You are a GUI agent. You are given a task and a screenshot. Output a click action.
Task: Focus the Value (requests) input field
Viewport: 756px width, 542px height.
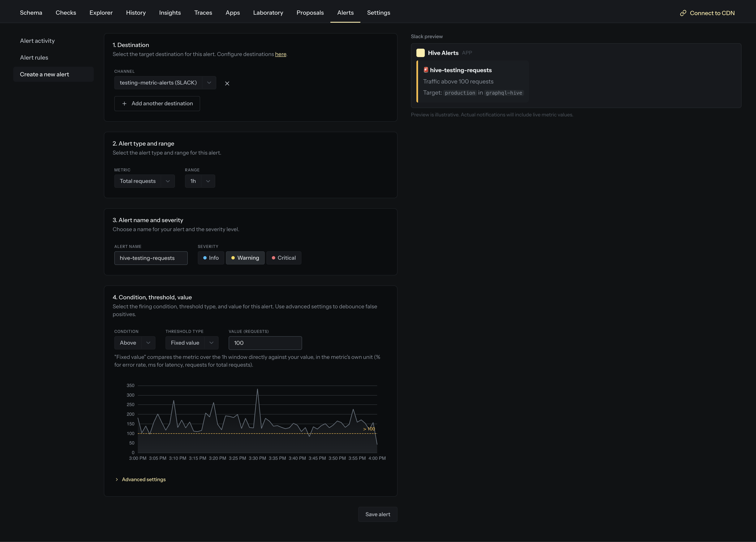click(x=265, y=343)
